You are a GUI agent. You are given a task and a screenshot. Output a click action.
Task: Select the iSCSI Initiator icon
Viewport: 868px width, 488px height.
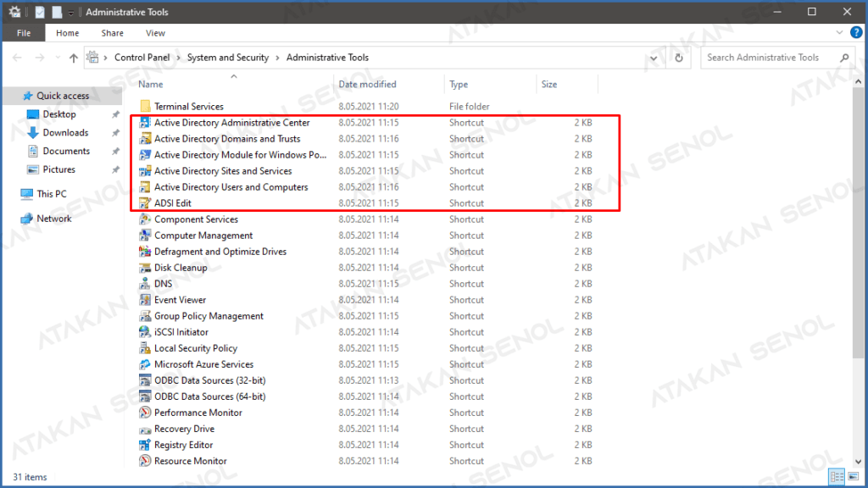pyautogui.click(x=145, y=332)
